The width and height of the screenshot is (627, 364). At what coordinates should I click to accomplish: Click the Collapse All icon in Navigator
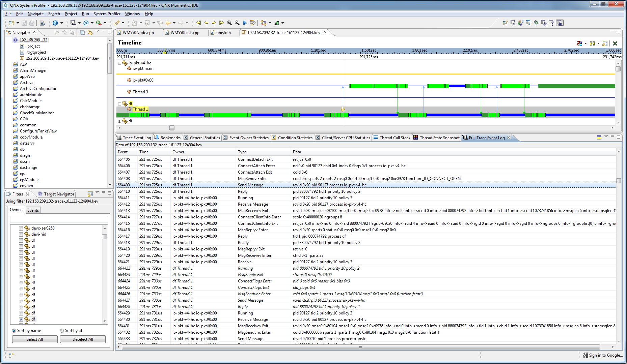(x=83, y=32)
